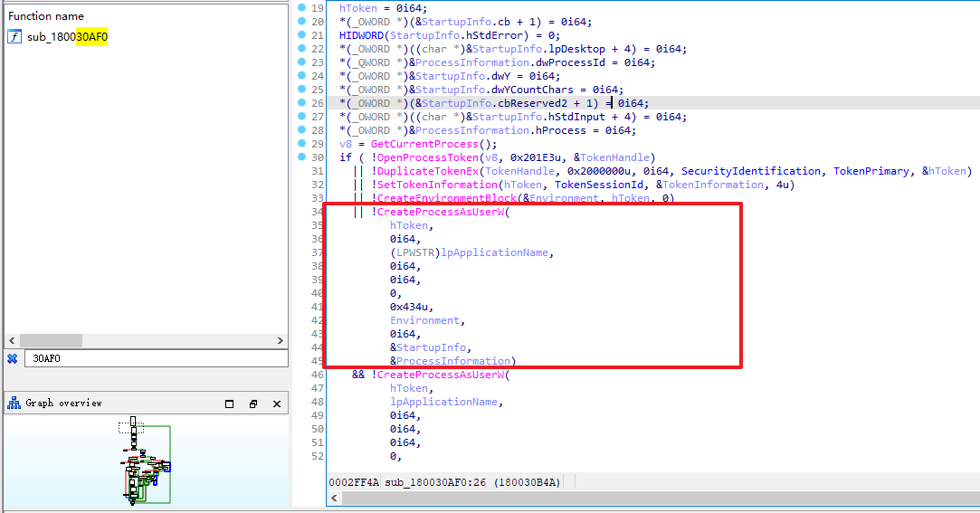The height and width of the screenshot is (513, 980).
Task: Click the Function name column header
Action: (45, 16)
